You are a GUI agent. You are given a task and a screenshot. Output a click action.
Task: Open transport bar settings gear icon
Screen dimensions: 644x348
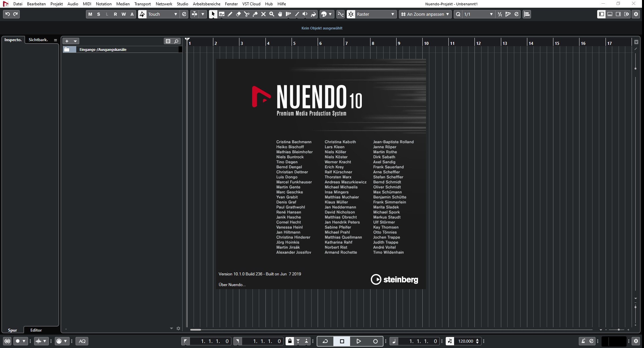(x=636, y=341)
